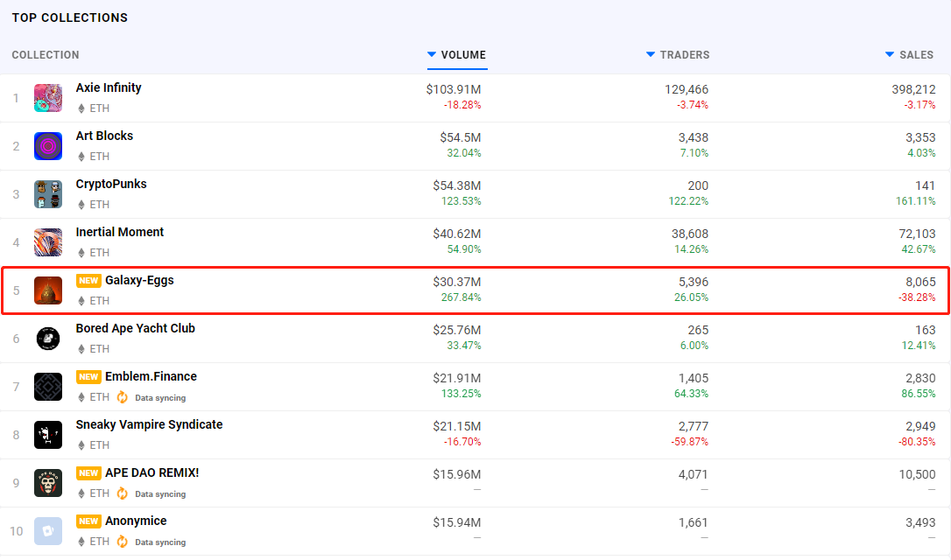Click the 5,396 traders count
This screenshot has width=951, height=560.
coord(694,282)
